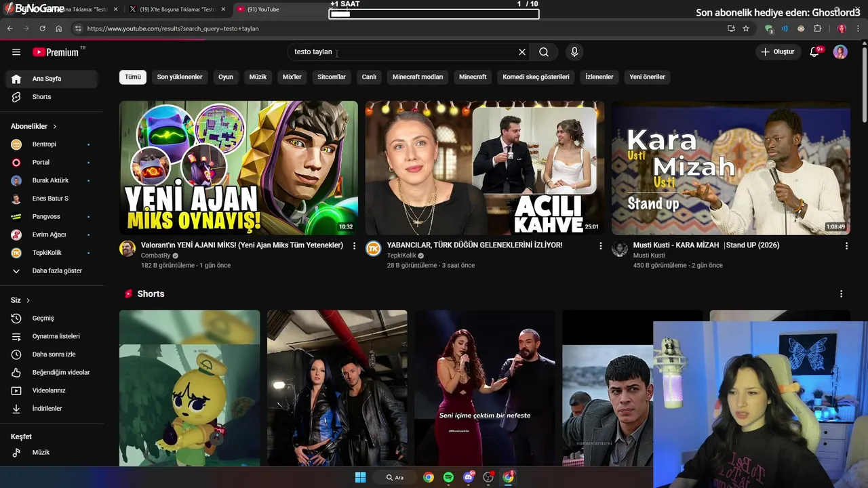Select the Minecraft modları chip

coord(418,77)
